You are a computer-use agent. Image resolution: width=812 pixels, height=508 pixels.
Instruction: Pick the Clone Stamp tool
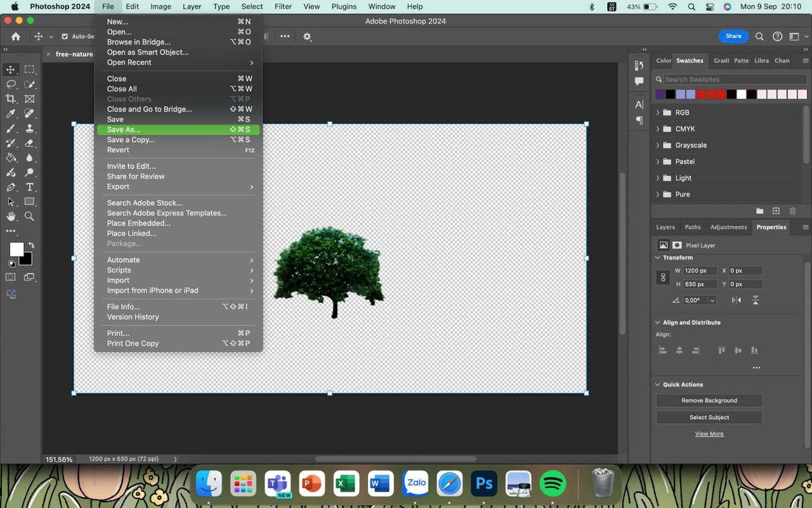[29, 128]
